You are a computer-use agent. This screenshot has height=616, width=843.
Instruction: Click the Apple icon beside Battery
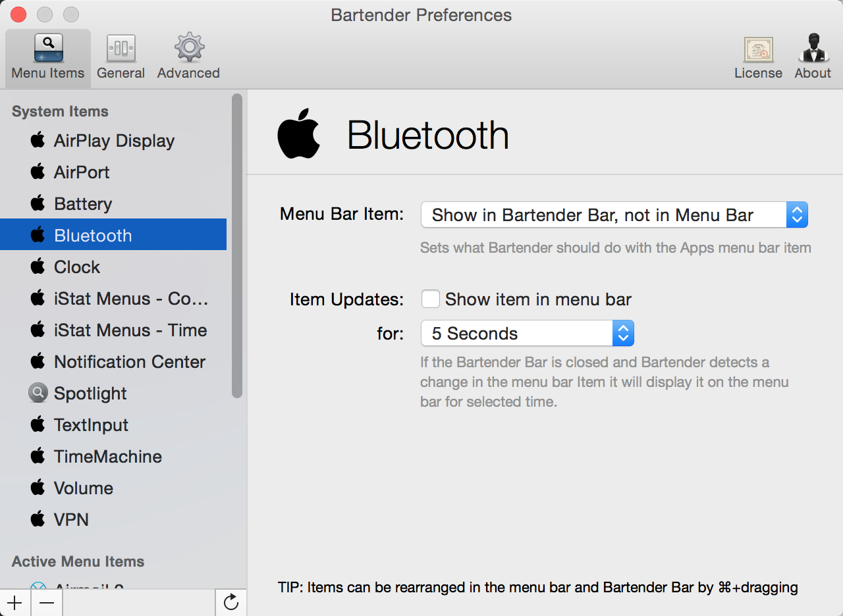(38, 203)
